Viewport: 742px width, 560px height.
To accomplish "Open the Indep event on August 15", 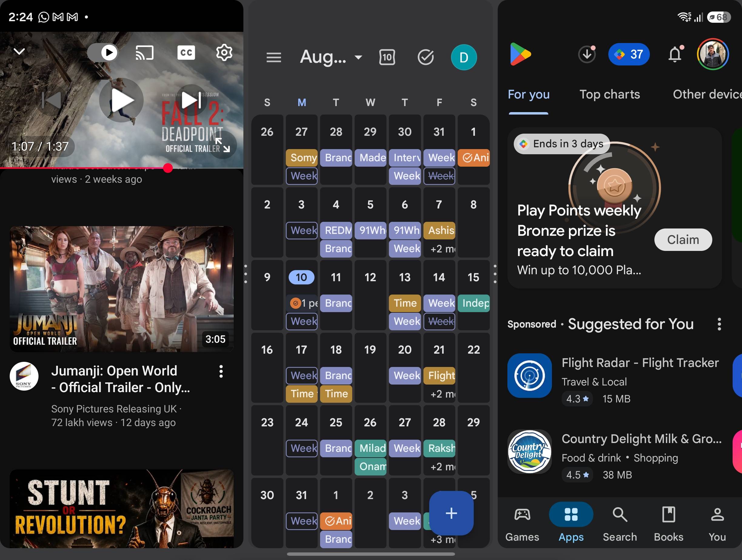I will [474, 303].
